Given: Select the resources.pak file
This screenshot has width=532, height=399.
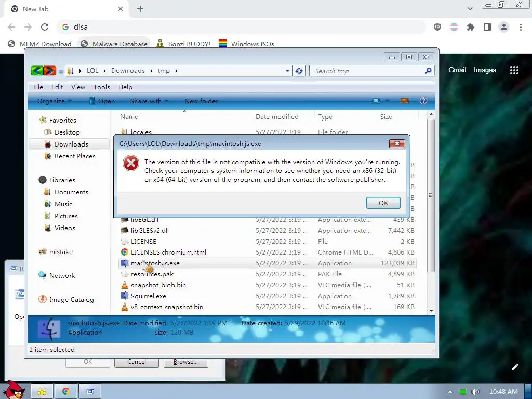Looking at the screenshot, I should coord(268,274).
